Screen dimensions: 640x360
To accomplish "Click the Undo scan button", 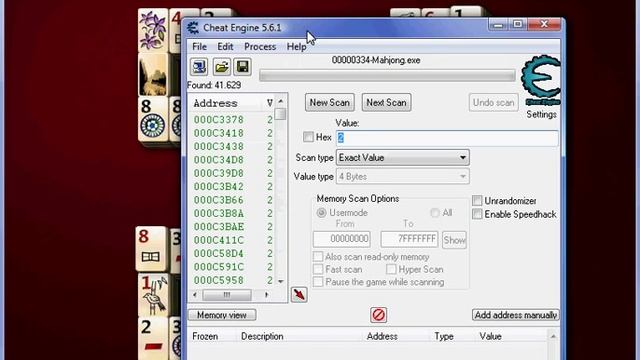I will pos(493,102).
